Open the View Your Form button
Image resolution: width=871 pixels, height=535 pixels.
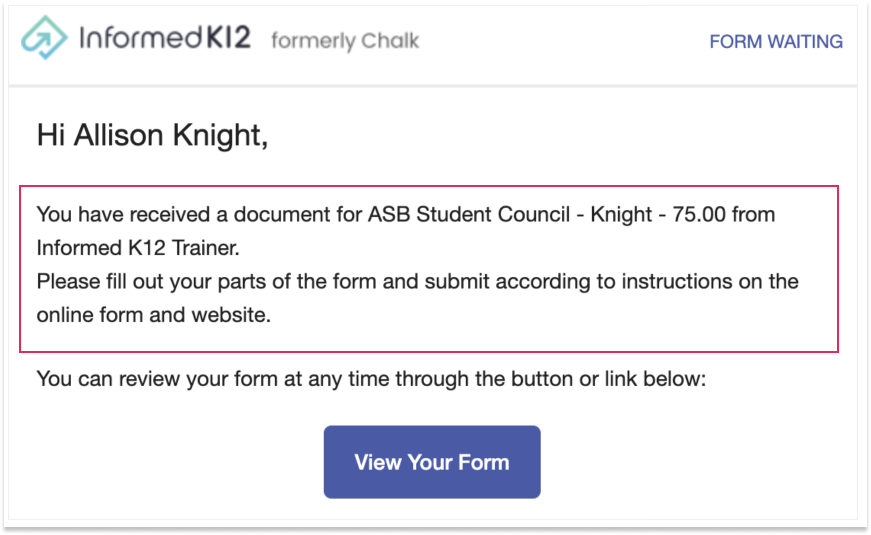432,462
